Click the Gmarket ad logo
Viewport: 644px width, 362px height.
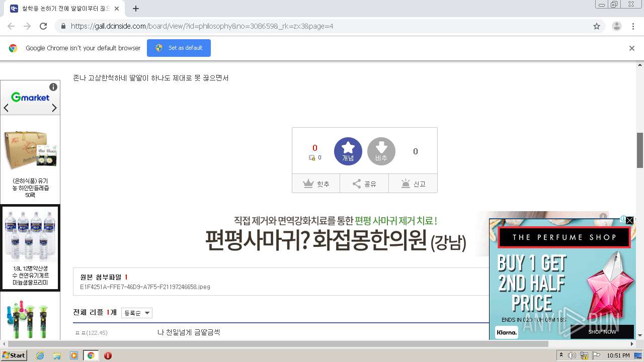pos(30,98)
